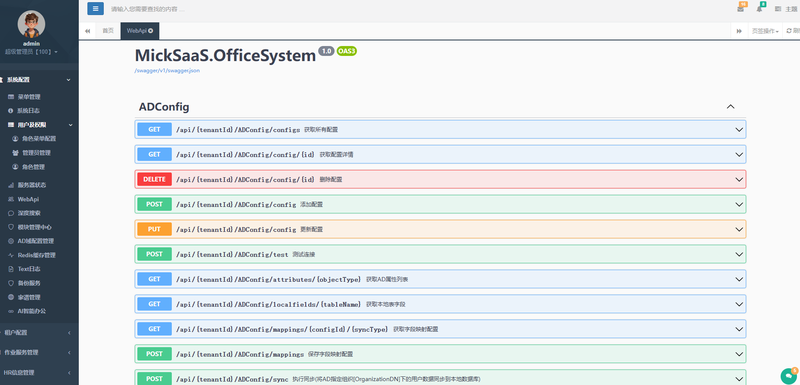
Task: Expand POST /ADConfig/config 添加配置 chevron
Action: click(x=739, y=204)
